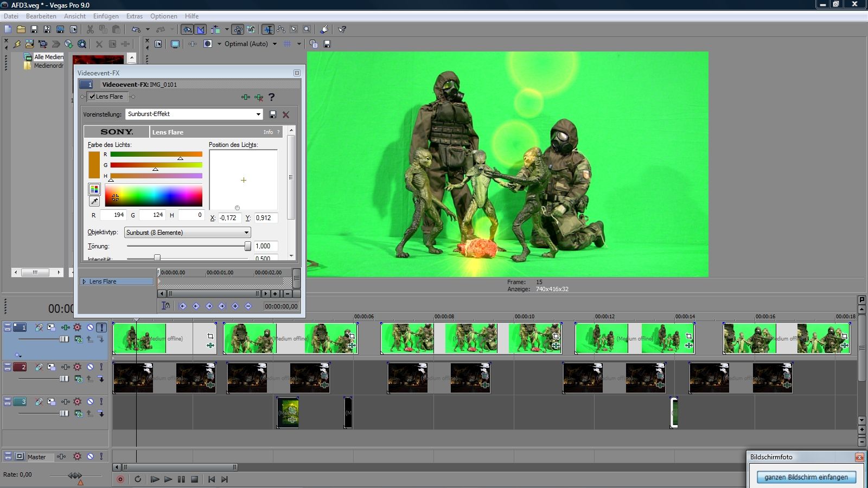Viewport: 868px width, 488px height.
Task: Open the event pan/crop on first clip
Action: 210,336
